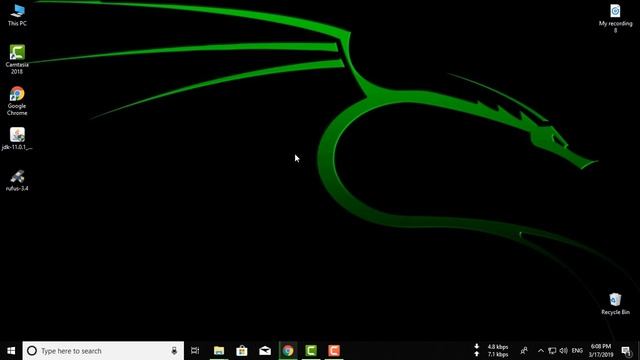
Task: Click the network speed meter in the taskbar
Action: 491,351
